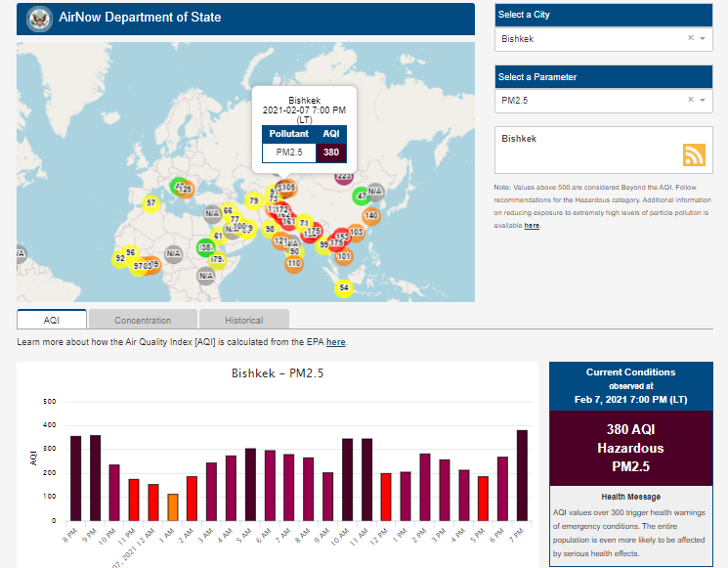Screen dimensions: 728x568
Task: Click the orange 110 AQI map marker
Action: 294,263
